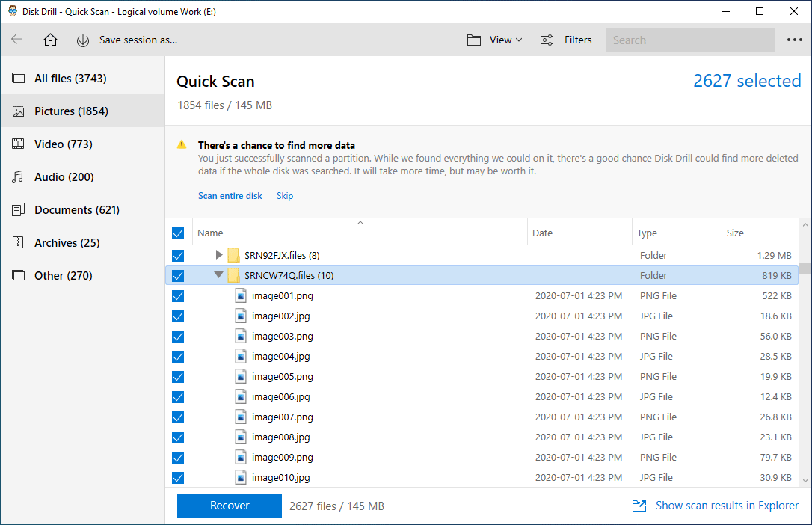Click the Skip link

[285, 196]
